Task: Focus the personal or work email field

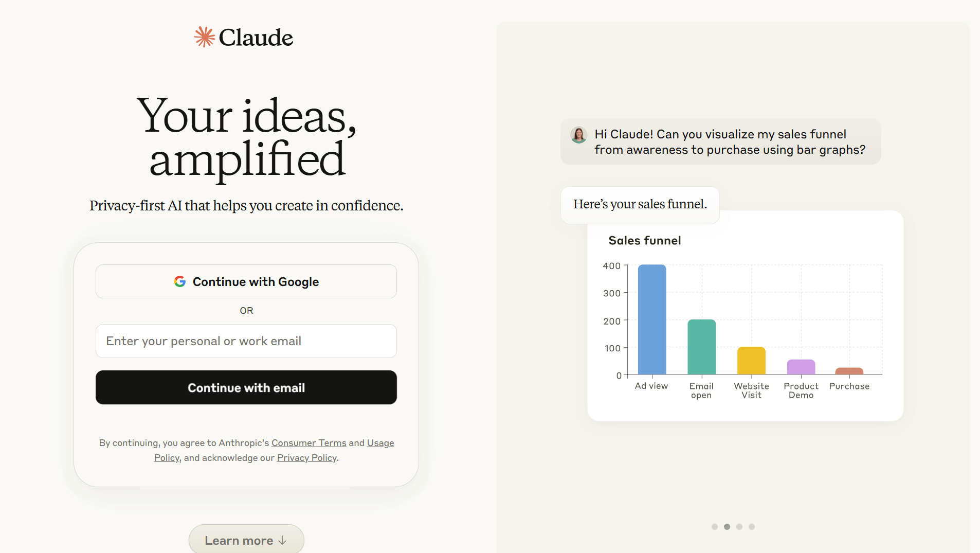Action: [x=246, y=341]
